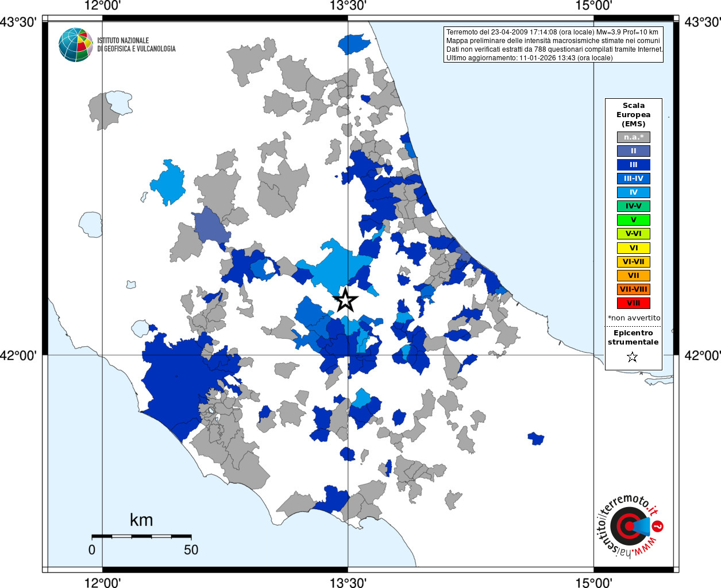Image resolution: width=721 pixels, height=588 pixels.
Task: Click the scale bar '0' value
Action: pos(92,550)
